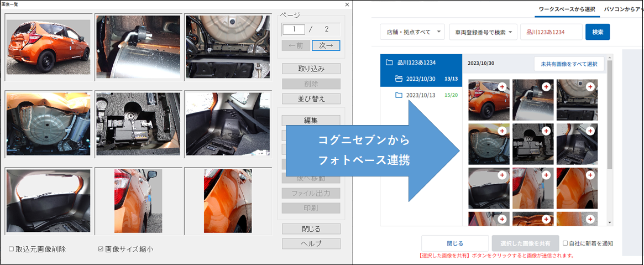Close the 画像一覧 window with X

click(347, 5)
